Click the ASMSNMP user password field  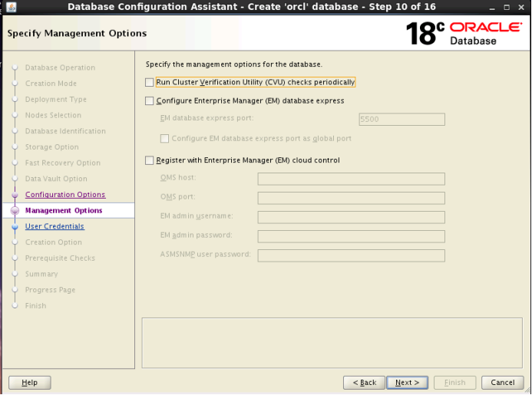(351, 255)
